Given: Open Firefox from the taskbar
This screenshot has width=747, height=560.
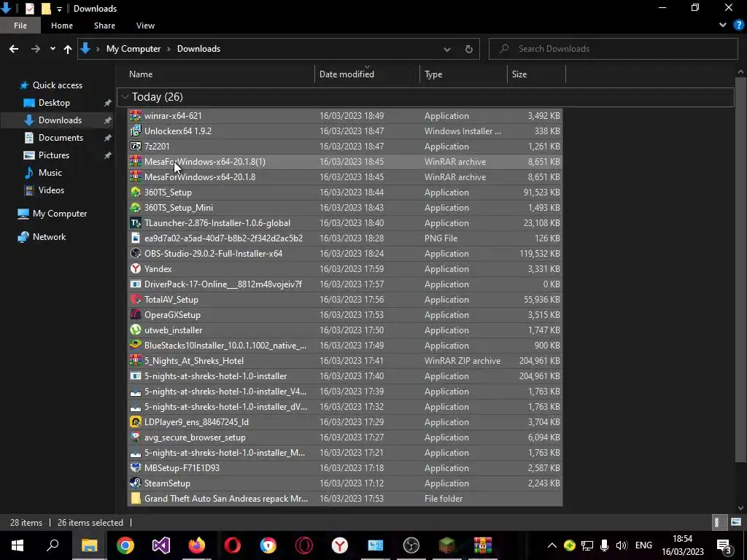Looking at the screenshot, I should 197,545.
